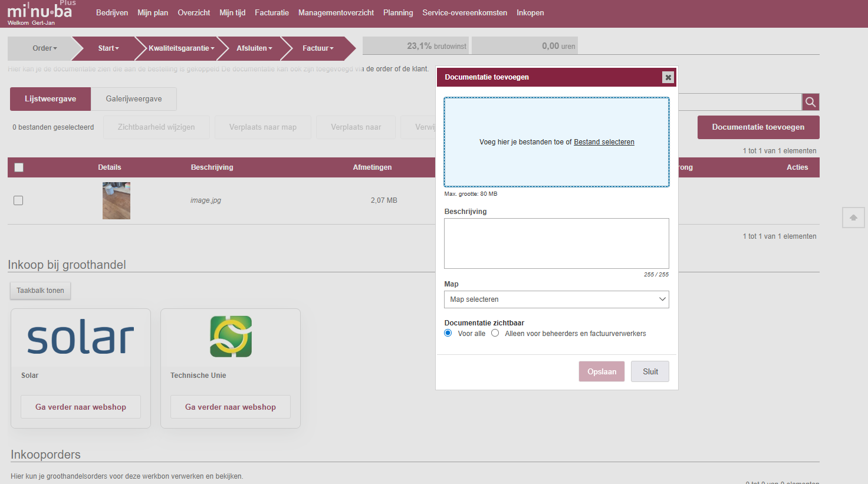Click the Minuba Plus logo
The width and height of the screenshot is (868, 484).
coord(40,13)
